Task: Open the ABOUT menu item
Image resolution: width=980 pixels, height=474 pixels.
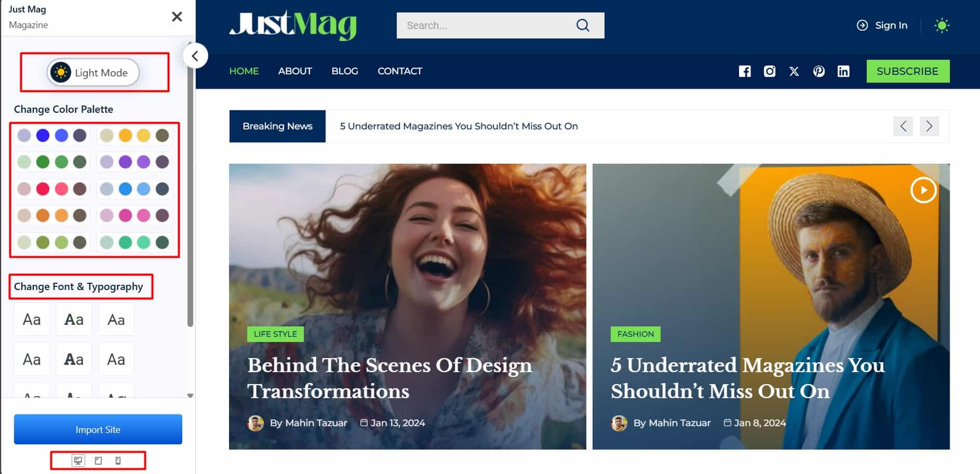Action: (x=295, y=71)
